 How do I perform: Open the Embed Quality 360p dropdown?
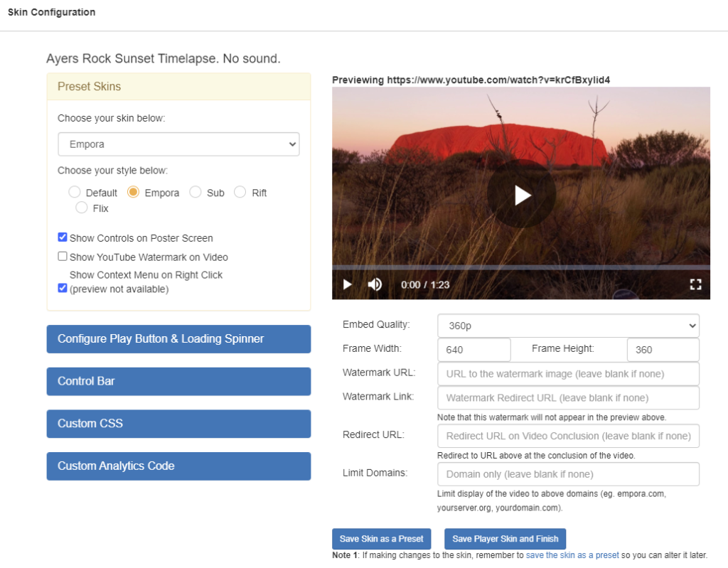[568, 326]
